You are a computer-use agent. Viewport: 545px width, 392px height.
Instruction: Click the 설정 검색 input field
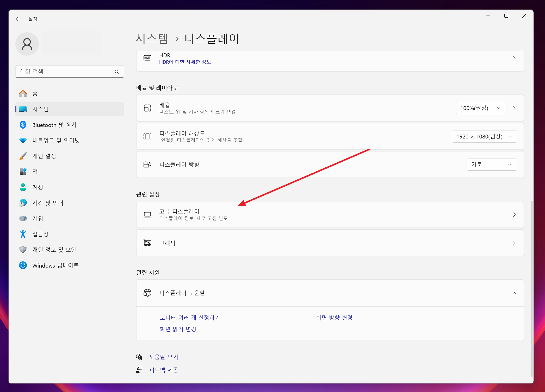(65, 72)
